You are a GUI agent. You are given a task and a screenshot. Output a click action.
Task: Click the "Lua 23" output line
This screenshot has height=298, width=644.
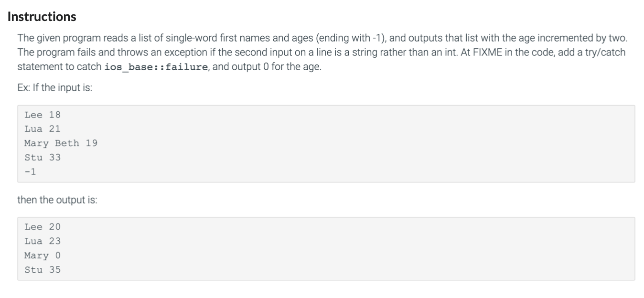(x=43, y=241)
